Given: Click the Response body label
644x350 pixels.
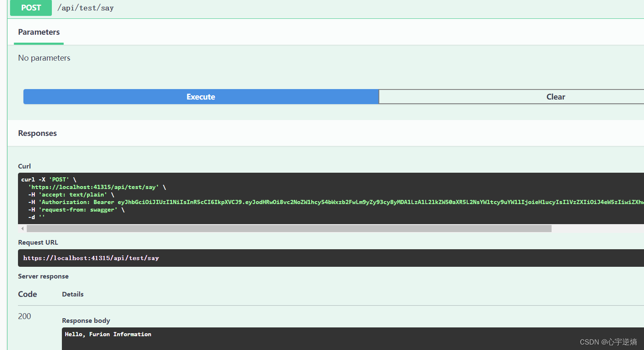Looking at the screenshot, I should pyautogui.click(x=86, y=320).
